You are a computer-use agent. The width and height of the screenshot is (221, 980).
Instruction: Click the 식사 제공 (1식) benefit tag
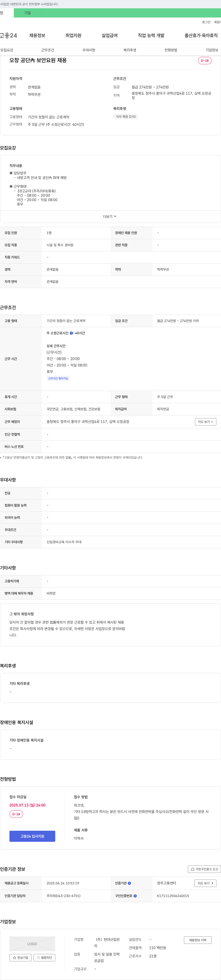point(125,117)
